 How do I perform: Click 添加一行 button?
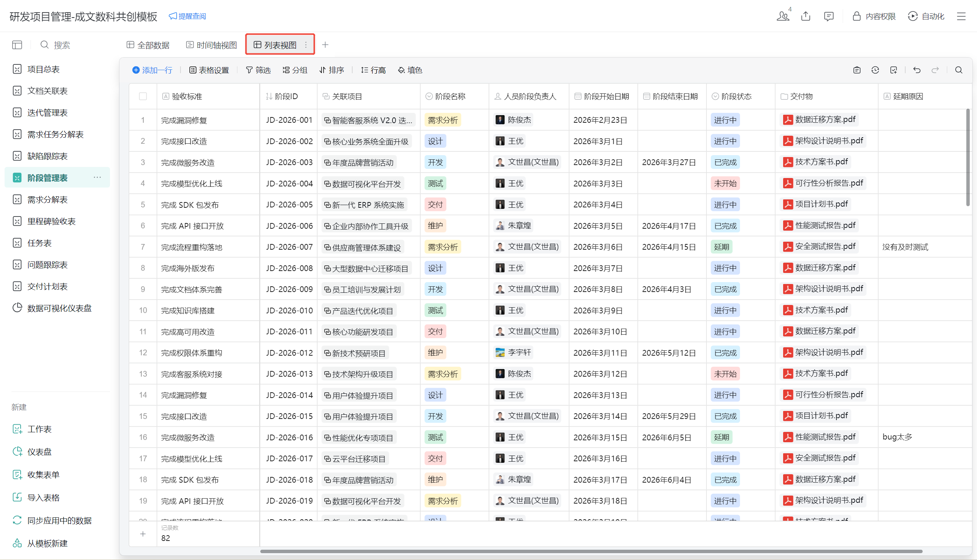152,70
